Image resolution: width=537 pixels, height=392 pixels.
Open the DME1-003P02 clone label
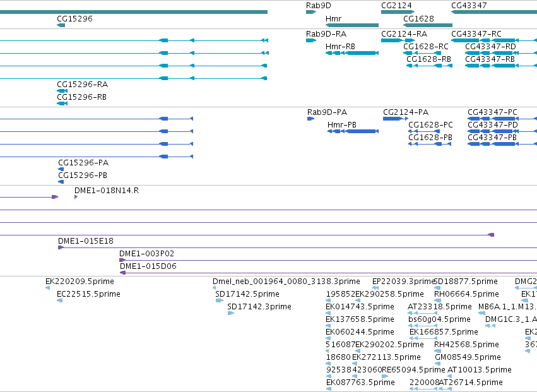pyautogui.click(x=146, y=254)
